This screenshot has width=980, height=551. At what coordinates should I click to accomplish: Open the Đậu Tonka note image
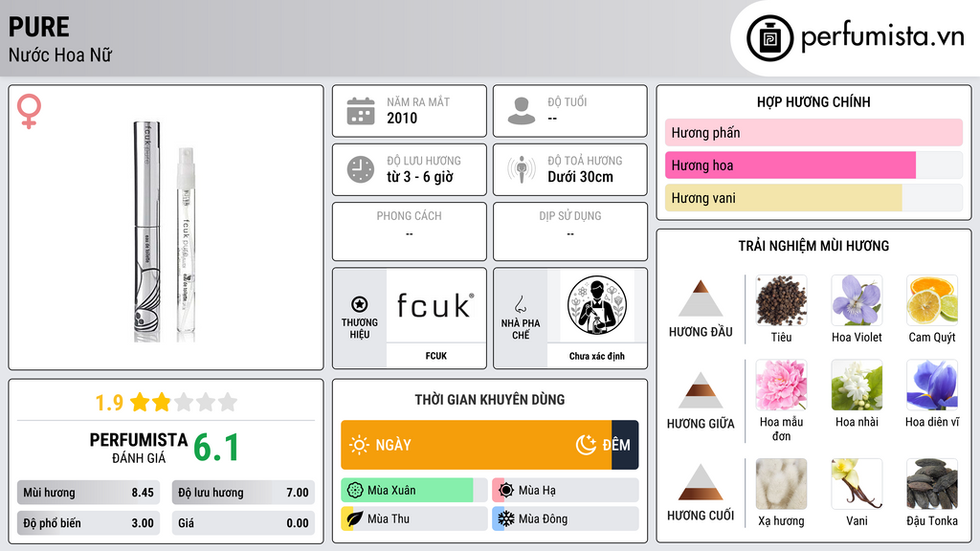coord(932,484)
